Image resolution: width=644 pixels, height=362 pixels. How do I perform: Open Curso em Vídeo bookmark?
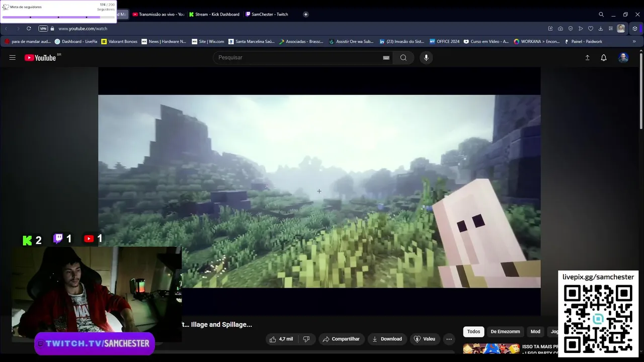(486, 42)
